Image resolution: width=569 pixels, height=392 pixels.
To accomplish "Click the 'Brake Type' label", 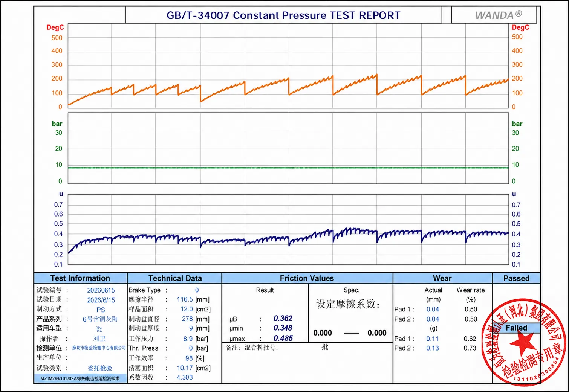I will tap(144, 290).
